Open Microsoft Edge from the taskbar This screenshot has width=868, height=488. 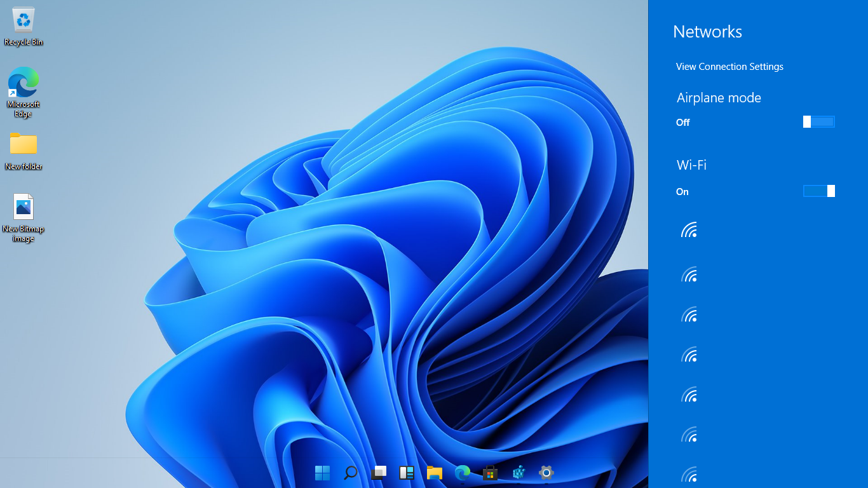463,473
